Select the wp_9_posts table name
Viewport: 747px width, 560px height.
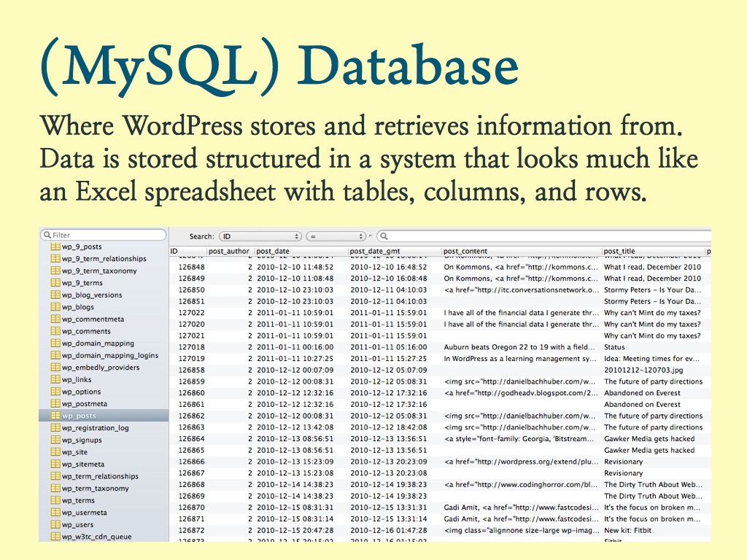pos(82,246)
